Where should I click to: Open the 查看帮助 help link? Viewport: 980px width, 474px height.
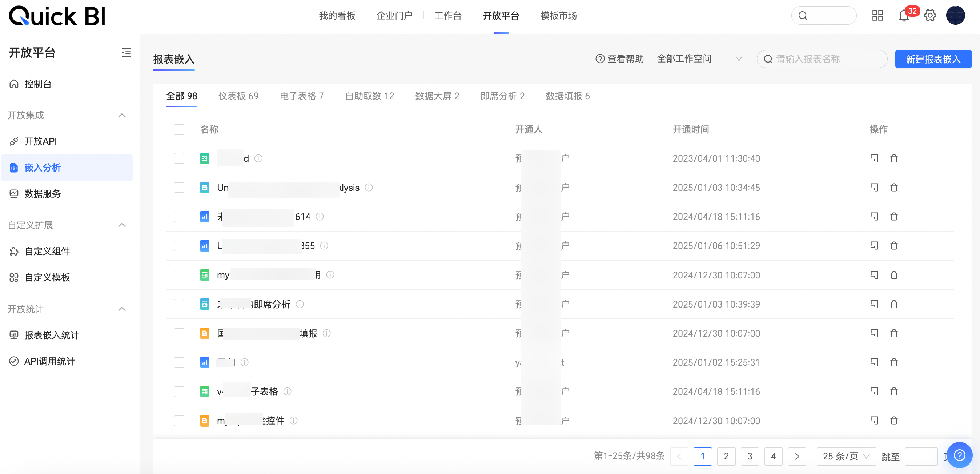tap(619, 59)
